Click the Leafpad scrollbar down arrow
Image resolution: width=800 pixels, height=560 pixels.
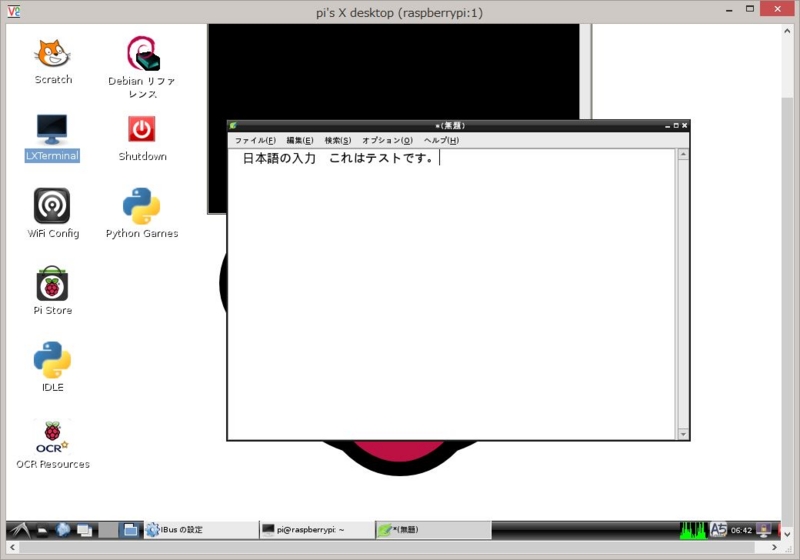(683, 434)
